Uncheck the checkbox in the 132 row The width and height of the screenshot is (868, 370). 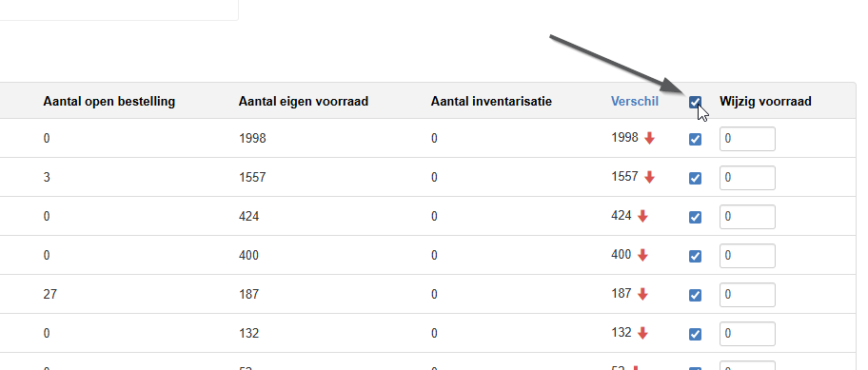click(x=695, y=334)
